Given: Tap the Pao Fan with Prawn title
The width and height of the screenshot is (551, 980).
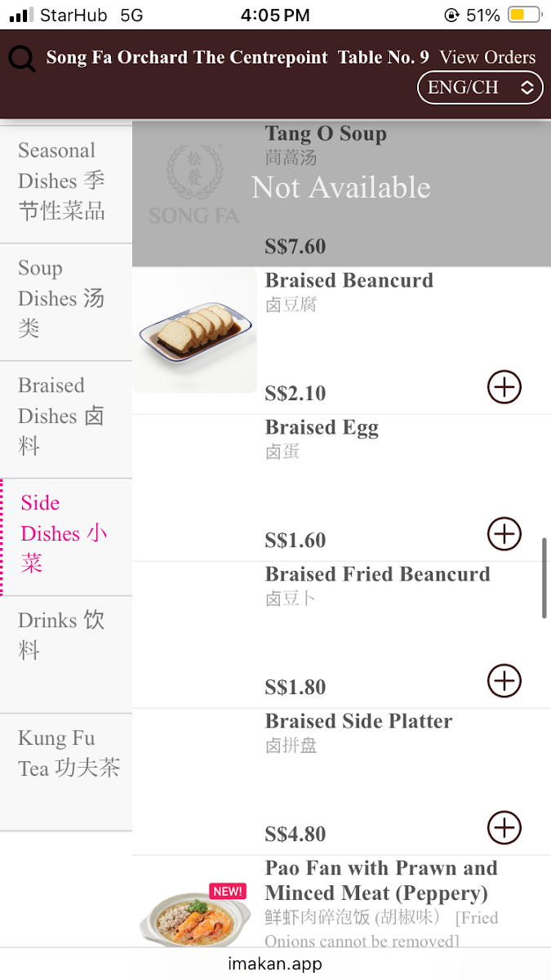Looking at the screenshot, I should coord(380,880).
